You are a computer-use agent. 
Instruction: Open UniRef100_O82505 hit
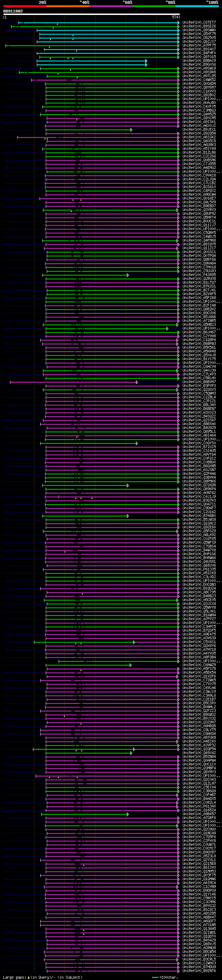pos(199,38)
